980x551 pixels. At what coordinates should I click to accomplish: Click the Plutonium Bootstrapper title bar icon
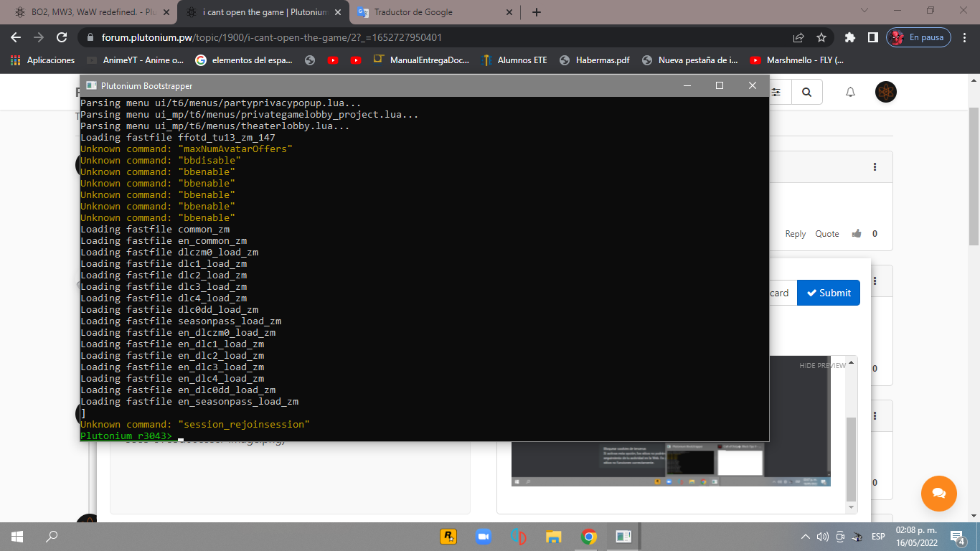click(91, 85)
